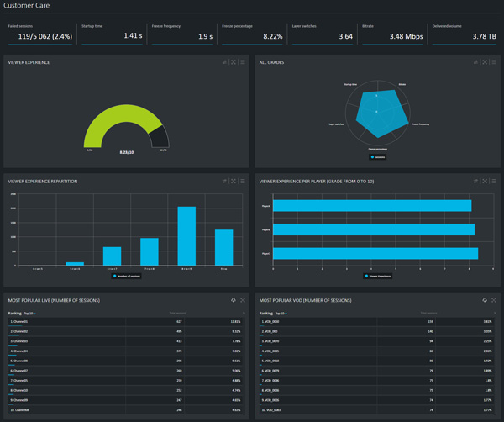Select the Bitrate metric tile

click(x=393, y=33)
